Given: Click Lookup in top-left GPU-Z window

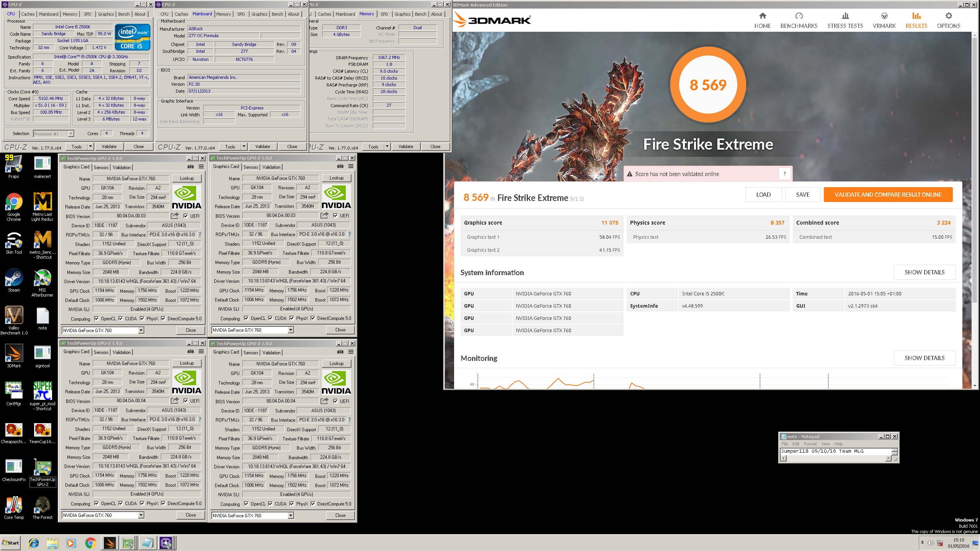Looking at the screenshot, I should pos(187,178).
